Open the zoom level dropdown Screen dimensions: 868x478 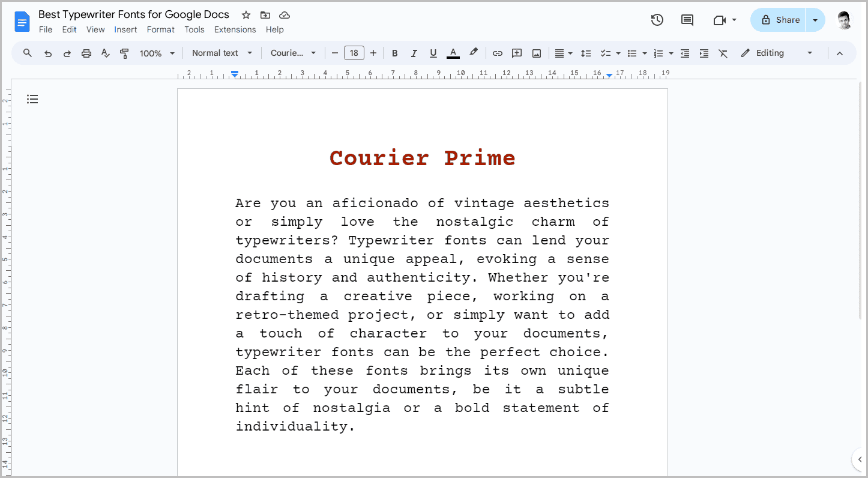pyautogui.click(x=157, y=53)
